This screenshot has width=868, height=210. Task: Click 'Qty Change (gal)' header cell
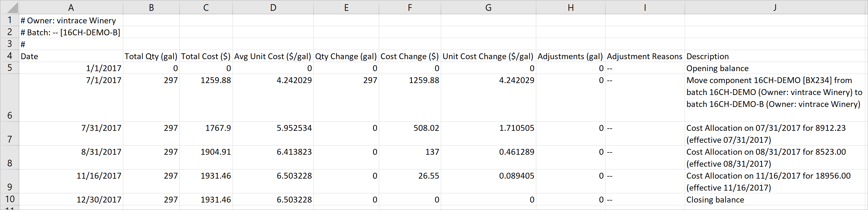tap(346, 56)
